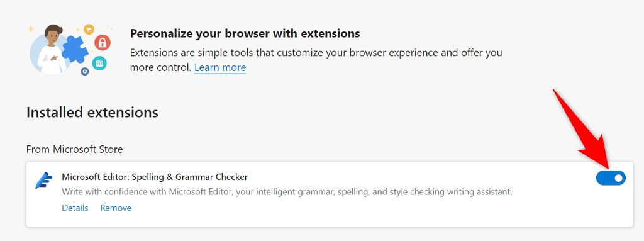
Task: Click the Write with confidence description text
Action: [287, 192]
